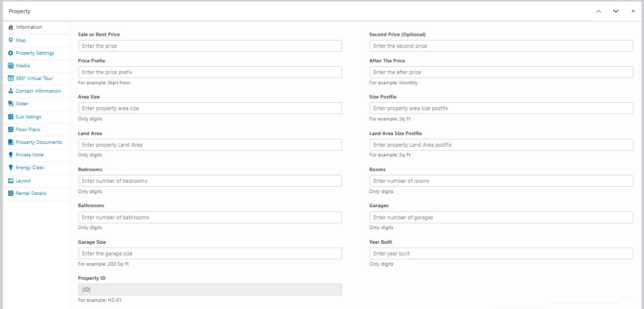This screenshot has width=644, height=309.
Task: Select the 360° Virtual Tour tab
Action: coord(37,78)
